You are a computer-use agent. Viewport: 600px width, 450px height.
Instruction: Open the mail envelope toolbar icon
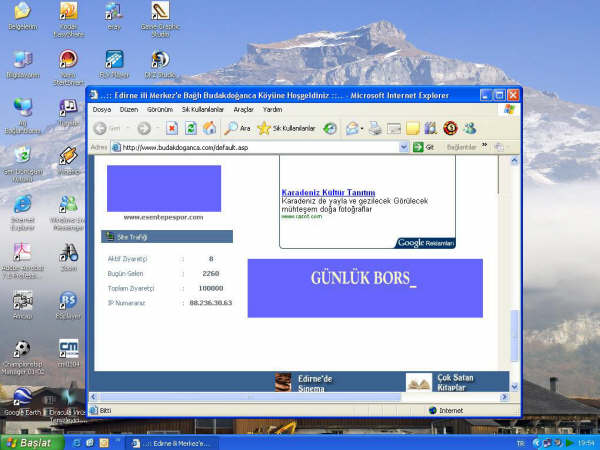(x=353, y=128)
